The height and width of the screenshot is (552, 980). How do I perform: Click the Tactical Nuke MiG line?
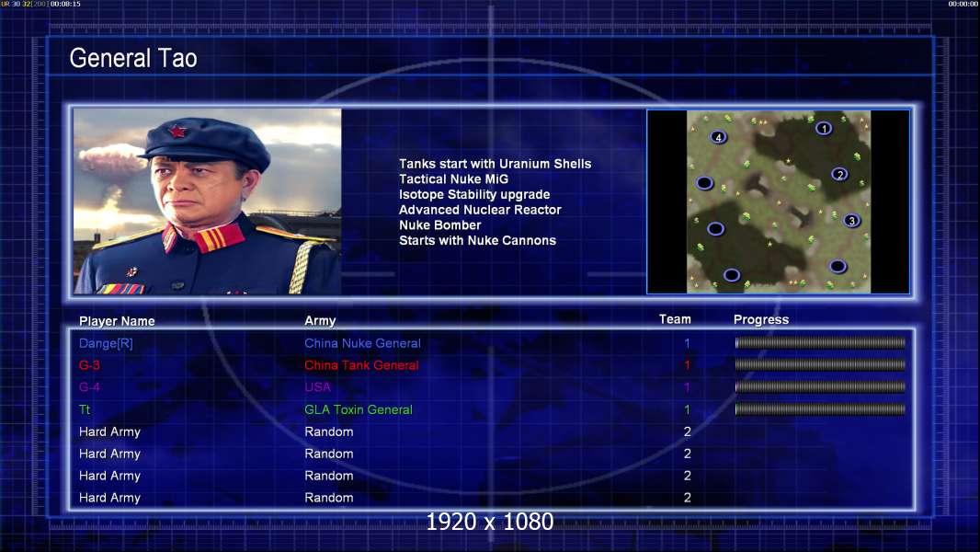[x=454, y=178]
